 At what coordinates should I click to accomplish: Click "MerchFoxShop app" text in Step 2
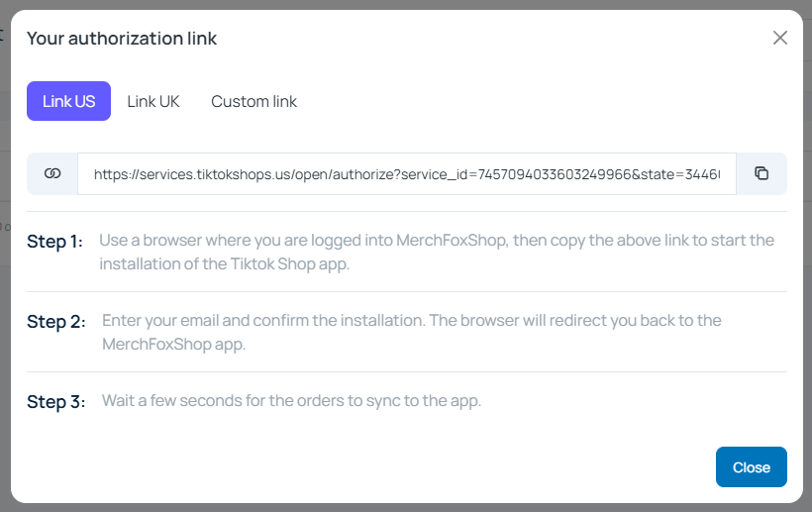(x=173, y=345)
